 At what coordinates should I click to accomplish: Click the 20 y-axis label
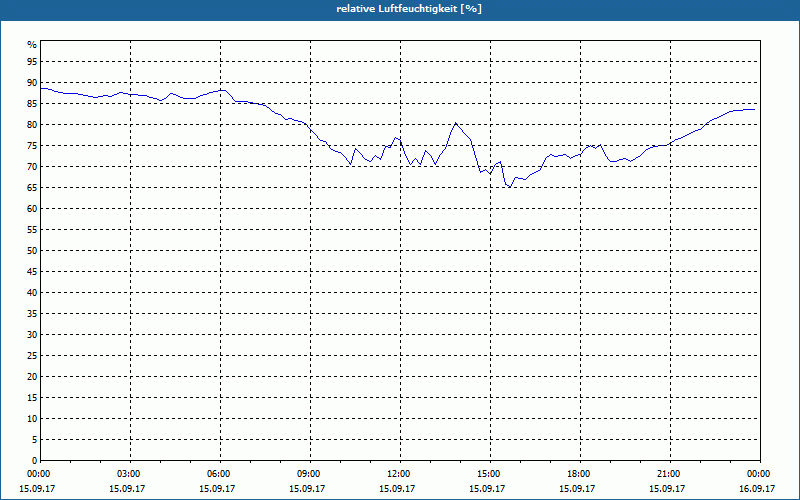click(32, 377)
